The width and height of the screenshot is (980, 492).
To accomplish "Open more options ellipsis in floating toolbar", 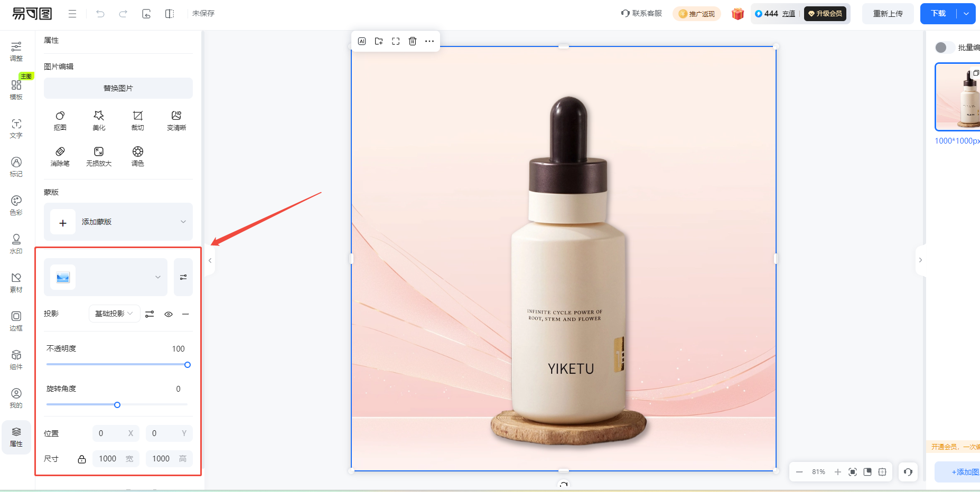I will click(x=430, y=41).
